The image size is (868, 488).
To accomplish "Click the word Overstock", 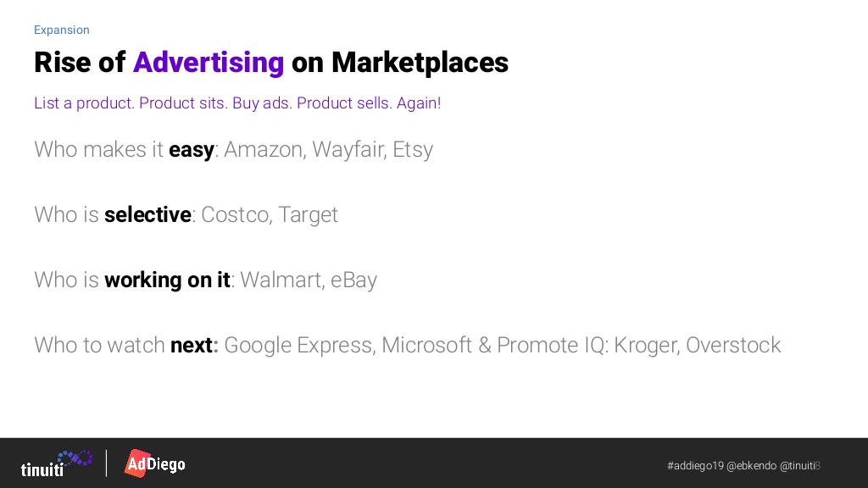I will click(x=733, y=346).
